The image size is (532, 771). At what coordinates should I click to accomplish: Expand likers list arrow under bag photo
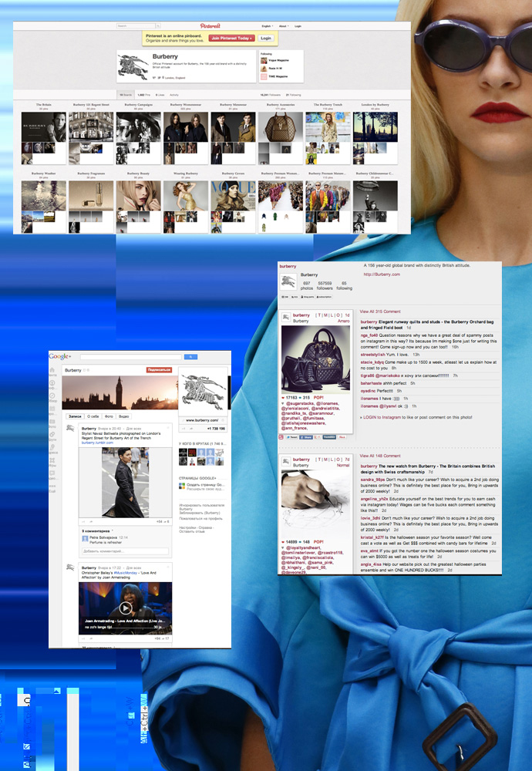283,403
